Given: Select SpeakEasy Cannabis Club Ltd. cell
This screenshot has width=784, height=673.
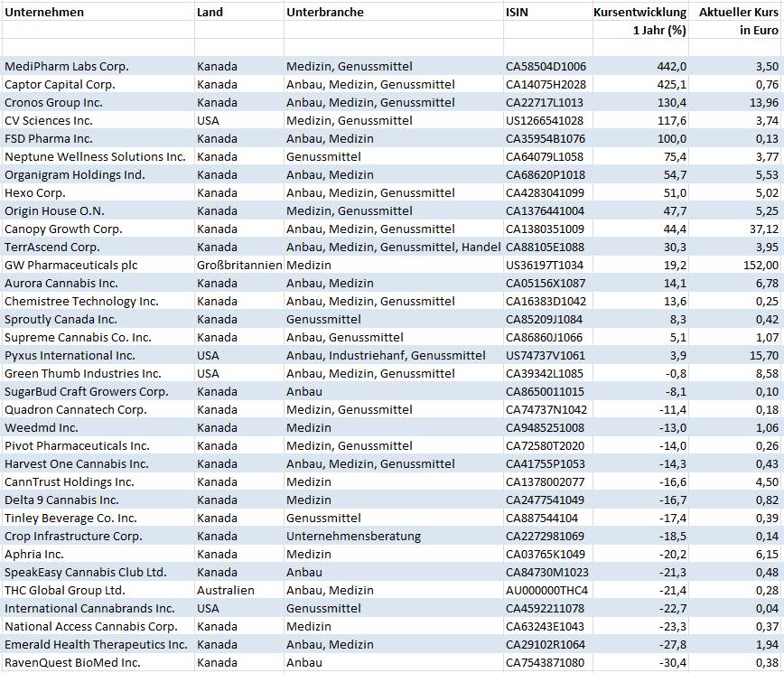Looking at the screenshot, I should [98, 572].
